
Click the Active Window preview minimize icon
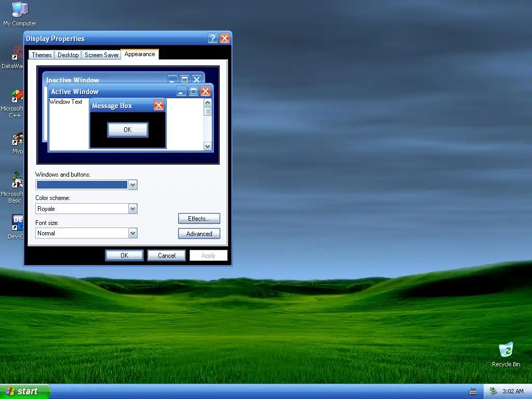(181, 91)
